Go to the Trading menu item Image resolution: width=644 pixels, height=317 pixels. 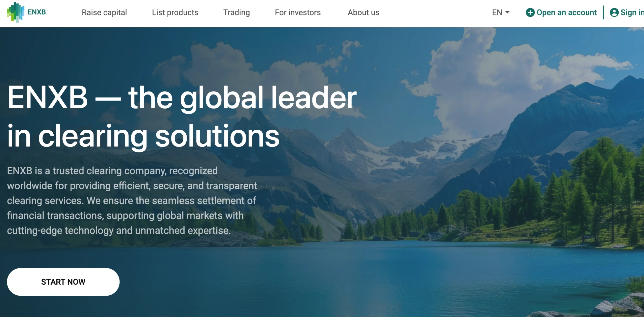[x=236, y=13]
